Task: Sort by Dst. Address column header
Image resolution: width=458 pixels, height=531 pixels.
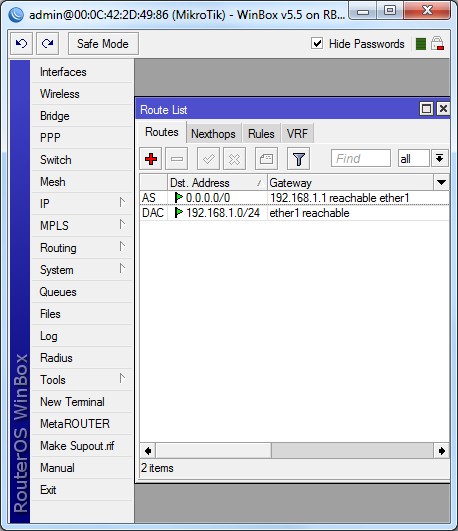Action: pyautogui.click(x=217, y=183)
